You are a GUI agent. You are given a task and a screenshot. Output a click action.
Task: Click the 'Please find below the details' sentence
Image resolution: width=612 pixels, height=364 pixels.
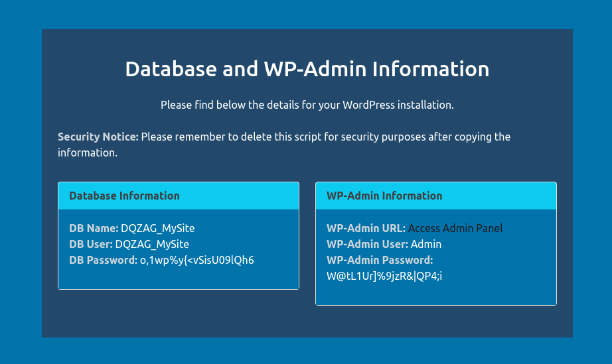click(x=307, y=105)
